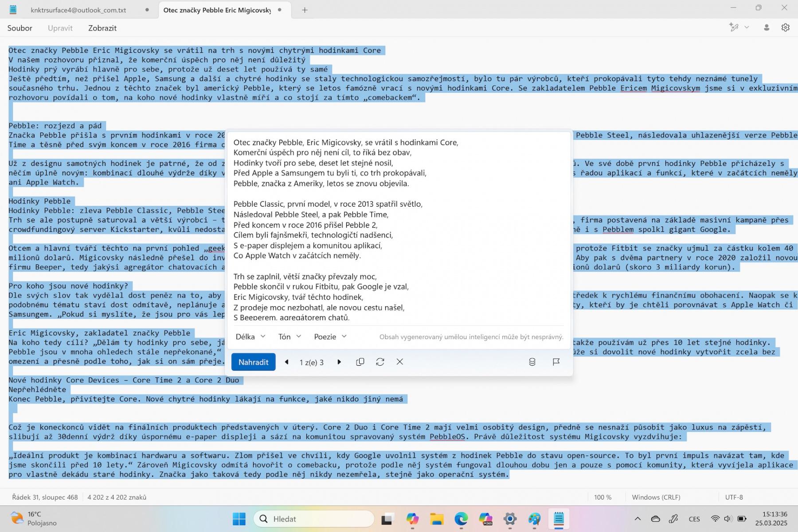
Task: Close the knktrsurface4 tab unsaved dot
Action: 147,10
